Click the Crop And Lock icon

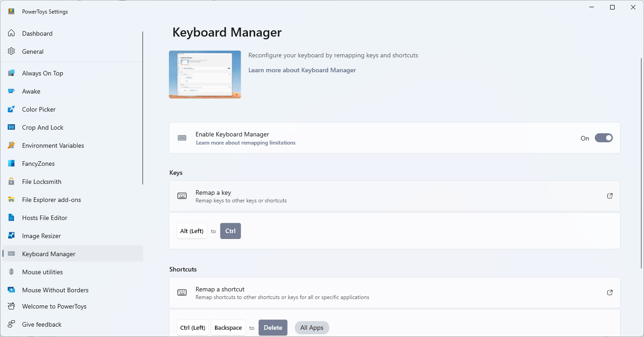(11, 127)
